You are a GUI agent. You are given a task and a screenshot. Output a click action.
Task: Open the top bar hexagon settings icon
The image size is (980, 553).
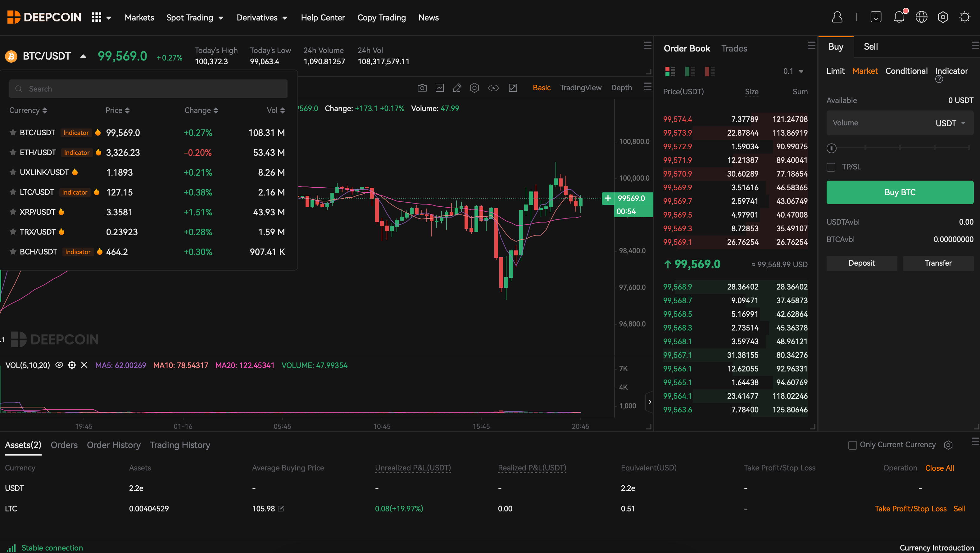click(943, 17)
